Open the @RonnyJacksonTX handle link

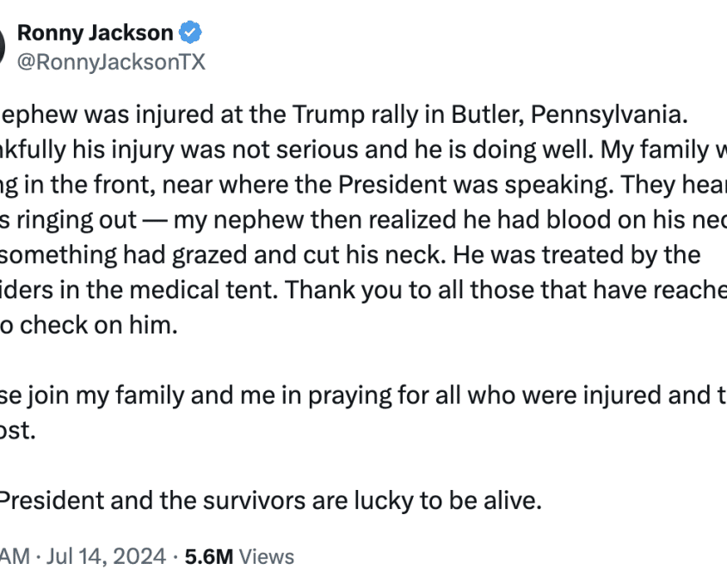pos(111,62)
